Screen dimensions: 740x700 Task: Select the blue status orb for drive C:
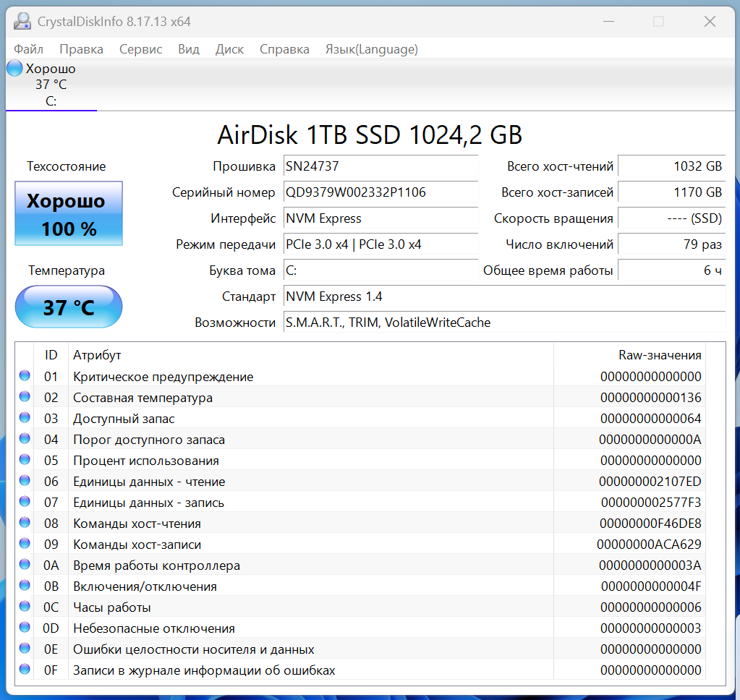coord(14,68)
